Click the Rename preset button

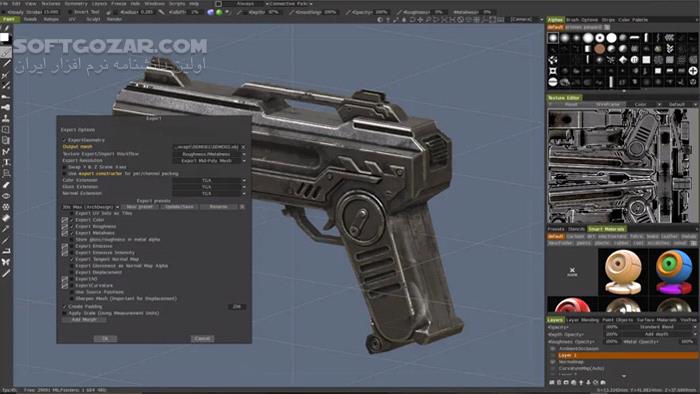[x=218, y=207]
